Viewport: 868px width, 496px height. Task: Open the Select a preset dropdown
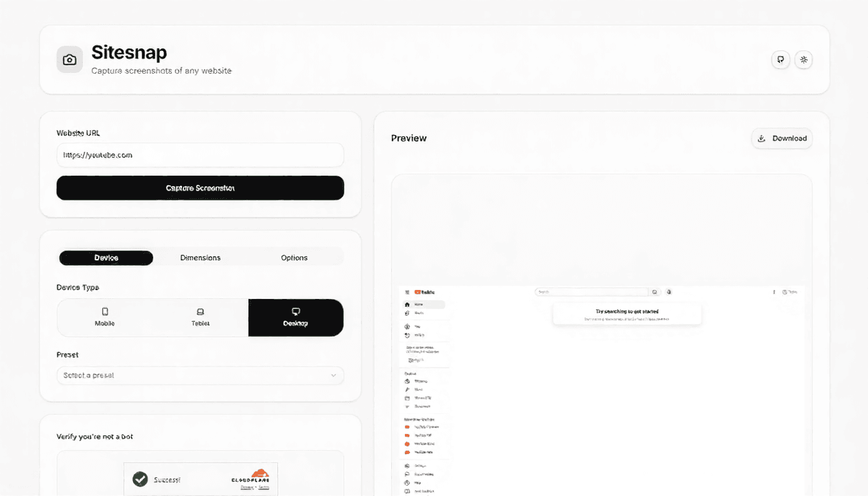(200, 375)
